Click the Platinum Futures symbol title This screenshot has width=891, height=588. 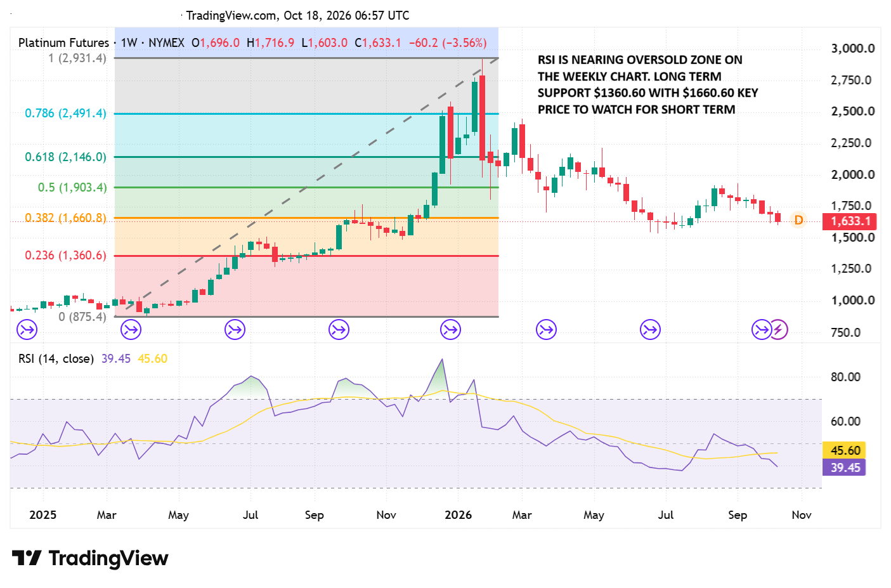tap(63, 42)
